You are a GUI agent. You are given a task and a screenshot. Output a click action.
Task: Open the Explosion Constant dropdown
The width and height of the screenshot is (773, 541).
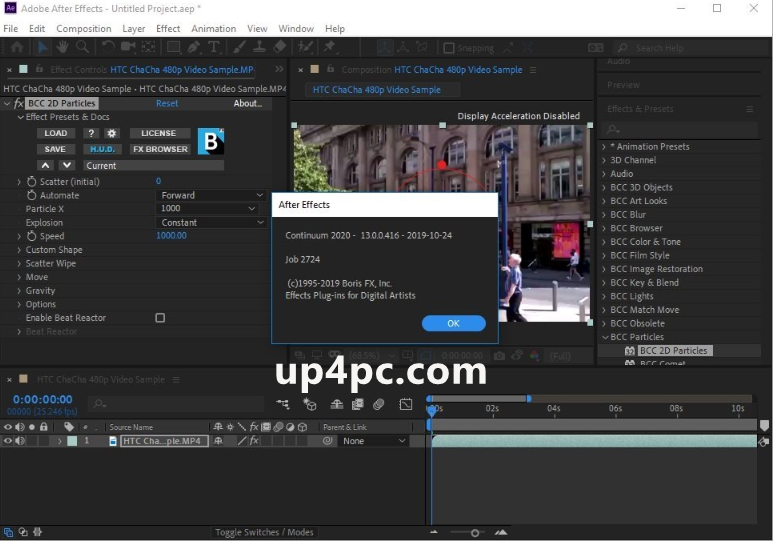tap(211, 222)
